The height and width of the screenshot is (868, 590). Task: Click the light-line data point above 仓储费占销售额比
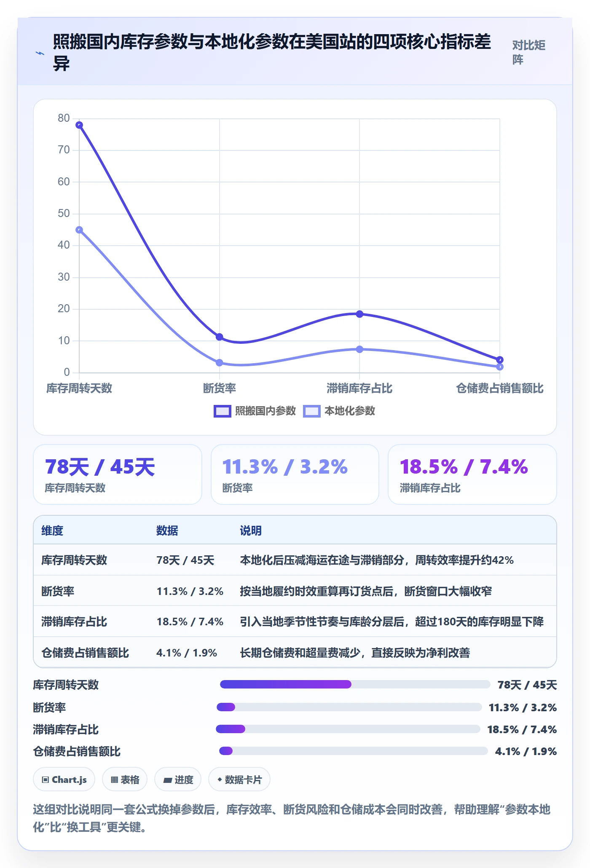[x=500, y=367]
